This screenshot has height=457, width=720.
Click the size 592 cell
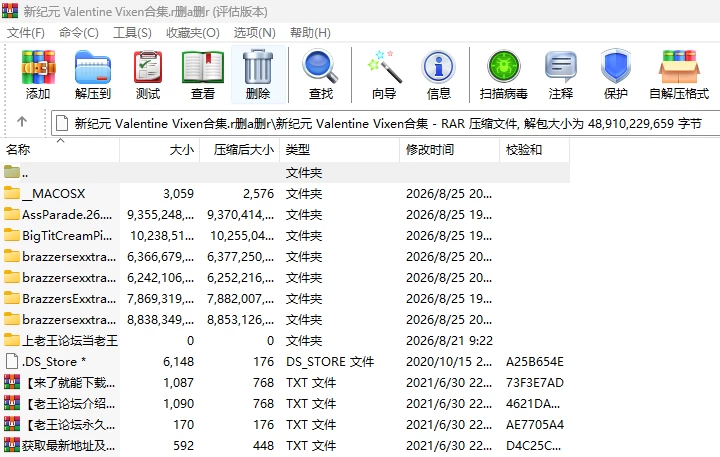pyautogui.click(x=183, y=446)
